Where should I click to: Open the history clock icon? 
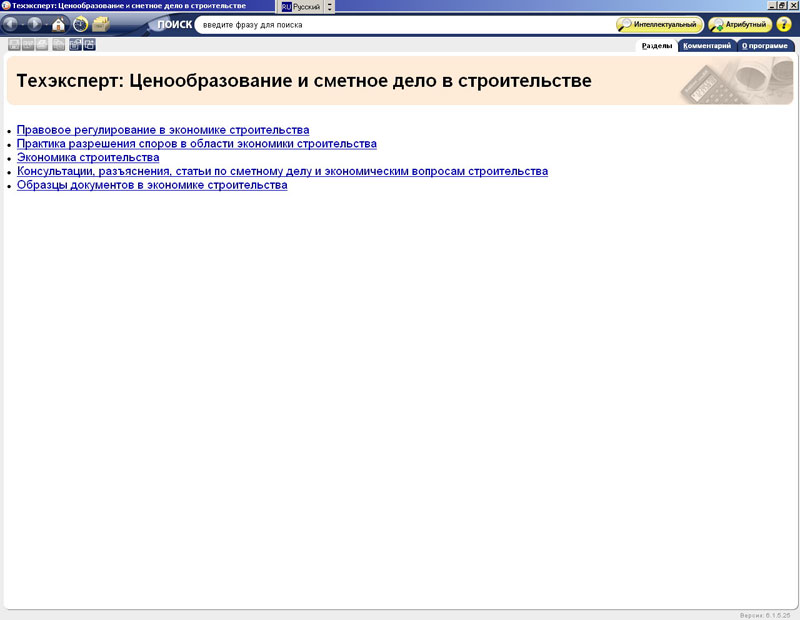click(x=80, y=24)
